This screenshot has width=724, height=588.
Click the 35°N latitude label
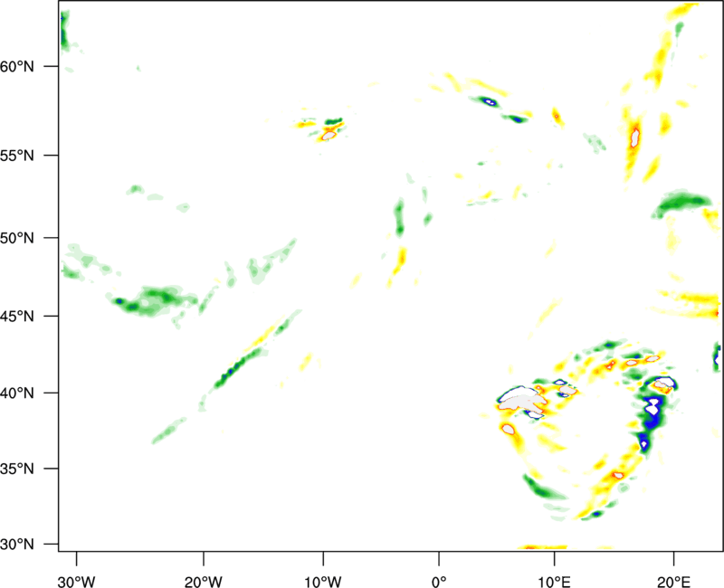click(x=17, y=469)
